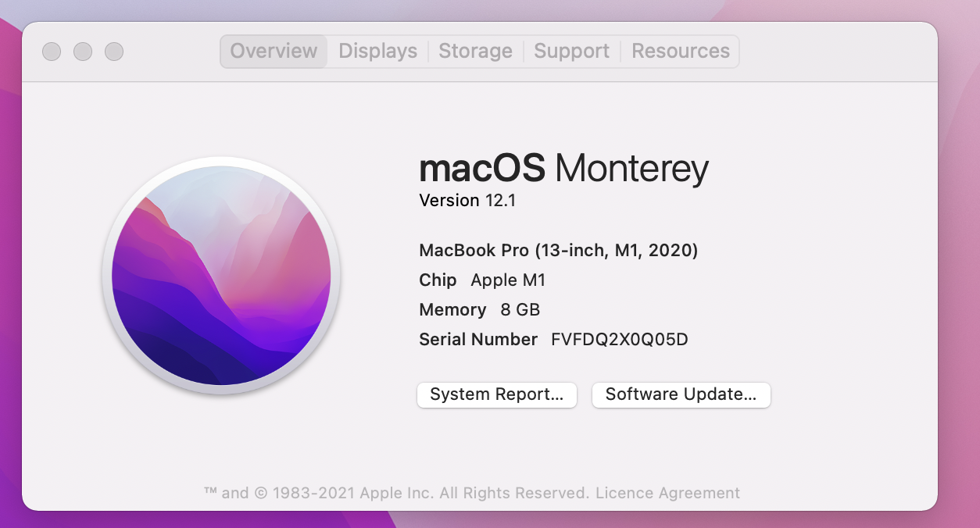This screenshot has height=528, width=980.
Task: Click the Version 12.1 text
Action: pyautogui.click(x=467, y=201)
